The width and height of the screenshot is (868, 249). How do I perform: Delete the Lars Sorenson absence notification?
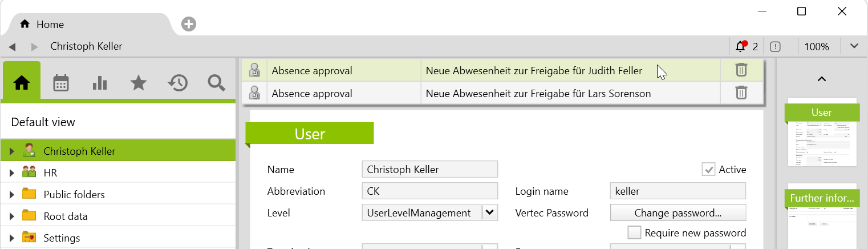click(x=741, y=93)
